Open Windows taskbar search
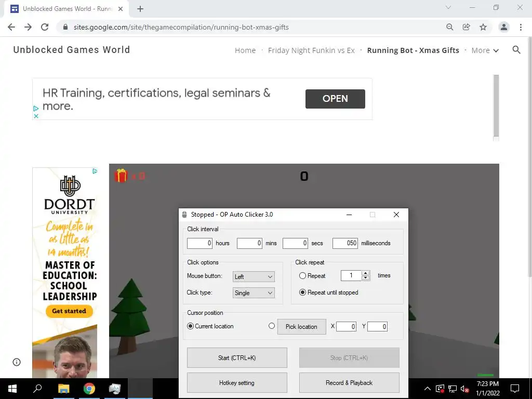 [37, 389]
